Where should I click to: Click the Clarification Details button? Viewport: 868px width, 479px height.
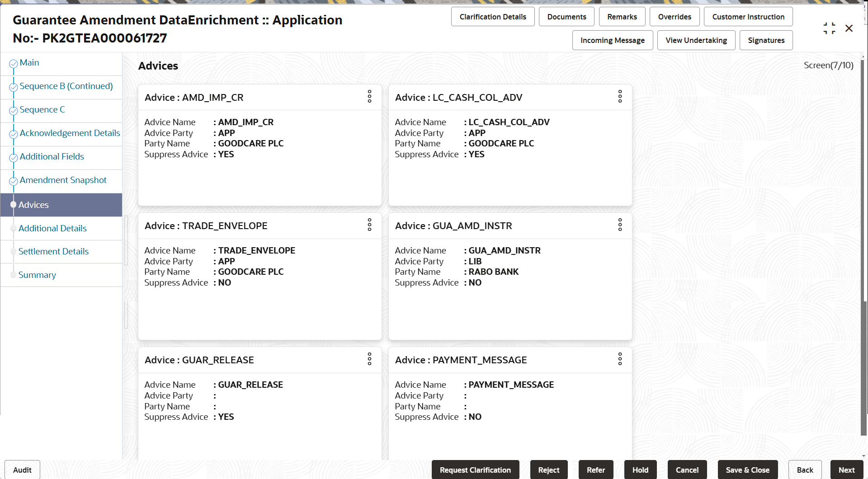click(x=493, y=17)
